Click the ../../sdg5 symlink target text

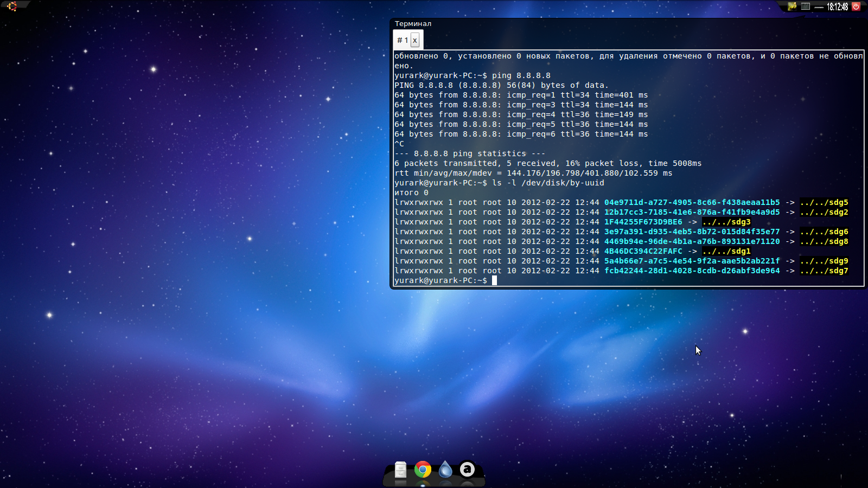[x=824, y=202]
